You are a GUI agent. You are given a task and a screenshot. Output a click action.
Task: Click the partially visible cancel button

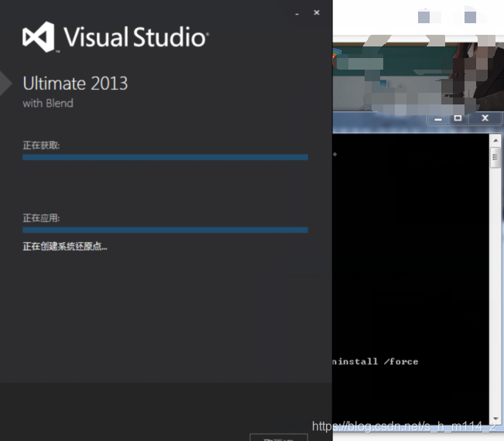[x=279, y=437]
